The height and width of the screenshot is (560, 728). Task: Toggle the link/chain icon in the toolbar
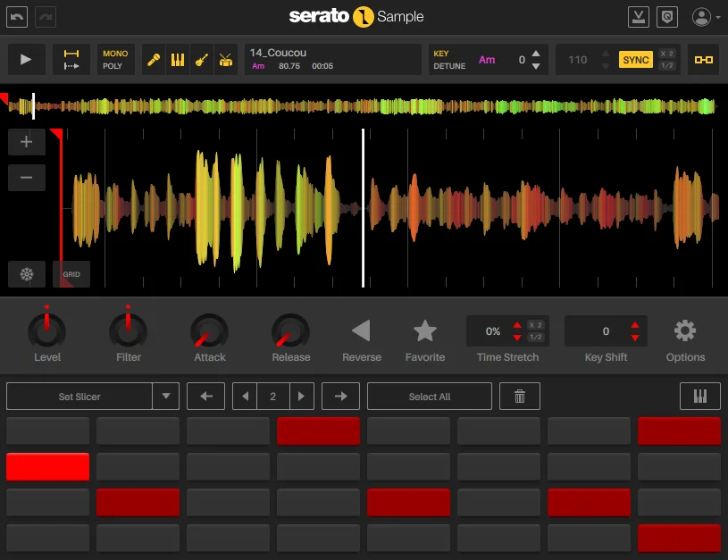click(x=703, y=60)
